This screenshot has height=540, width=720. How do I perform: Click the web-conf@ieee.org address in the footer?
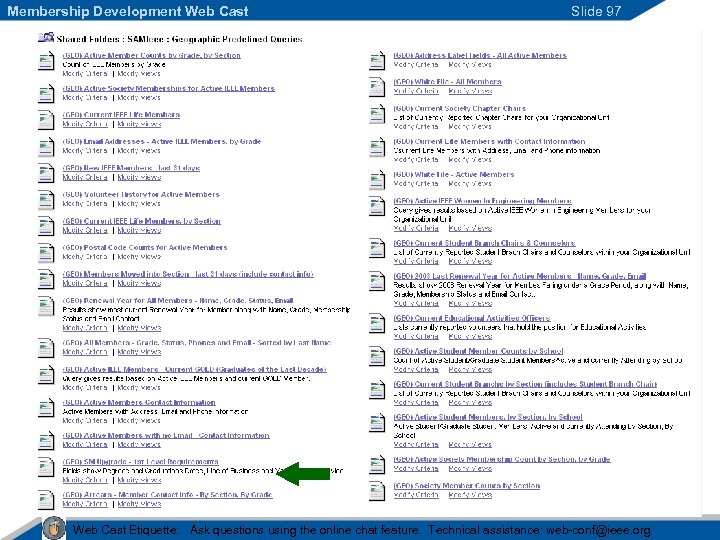click(598, 530)
